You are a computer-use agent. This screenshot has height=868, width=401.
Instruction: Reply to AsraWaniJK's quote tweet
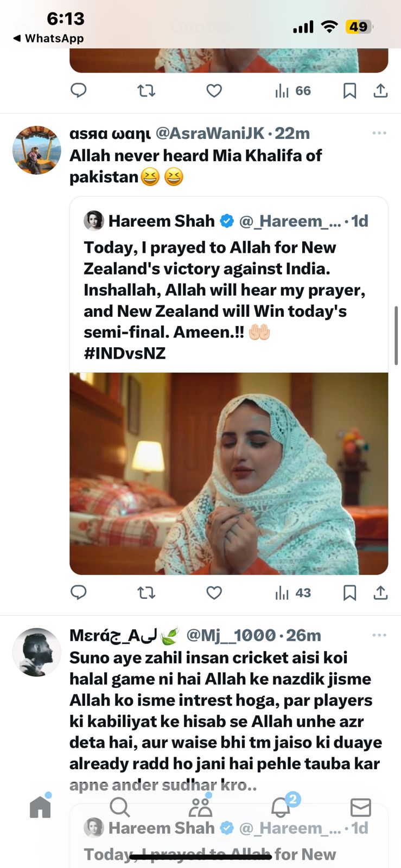click(x=79, y=592)
